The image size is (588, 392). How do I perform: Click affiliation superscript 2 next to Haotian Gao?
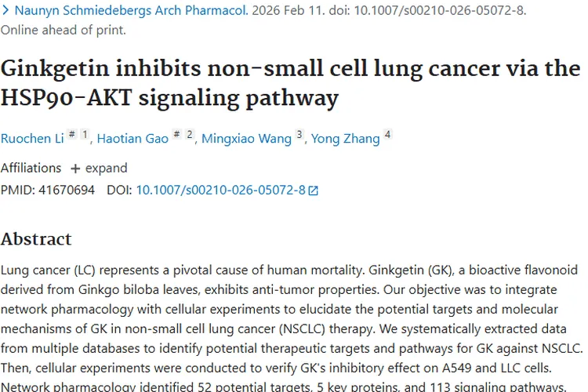(x=189, y=135)
